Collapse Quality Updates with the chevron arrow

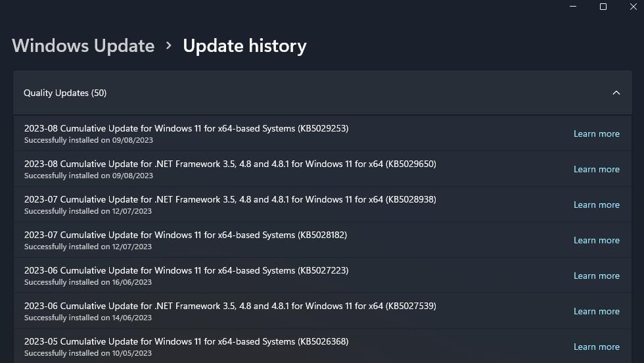616,93
